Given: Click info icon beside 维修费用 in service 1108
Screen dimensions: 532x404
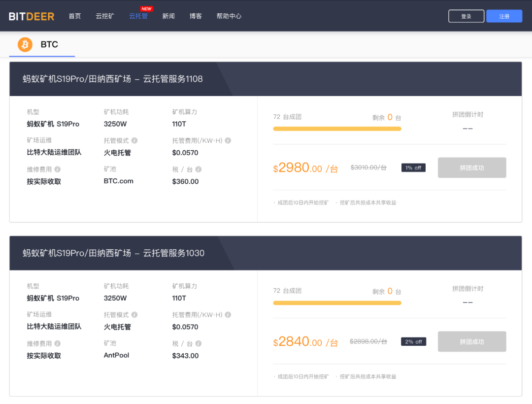Looking at the screenshot, I should coord(57,169).
